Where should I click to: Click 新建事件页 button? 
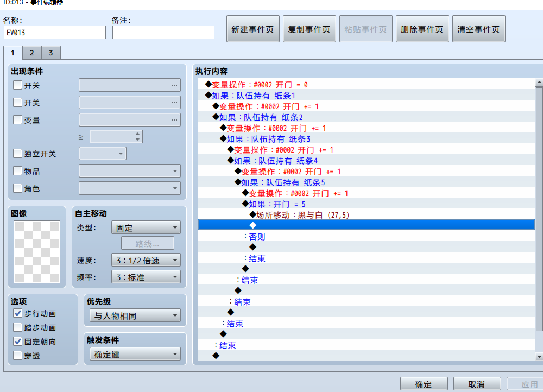pos(253,29)
